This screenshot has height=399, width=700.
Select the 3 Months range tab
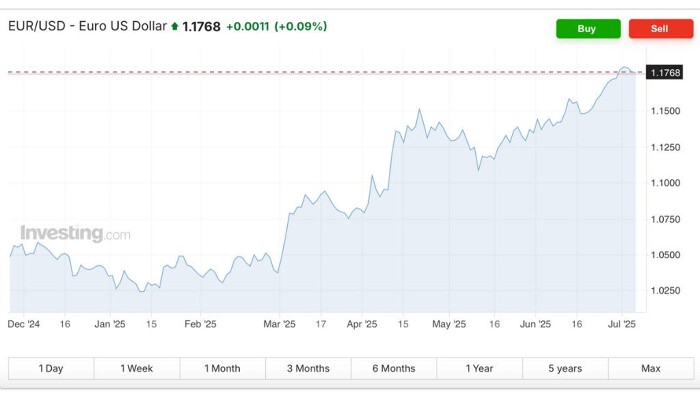click(x=308, y=369)
